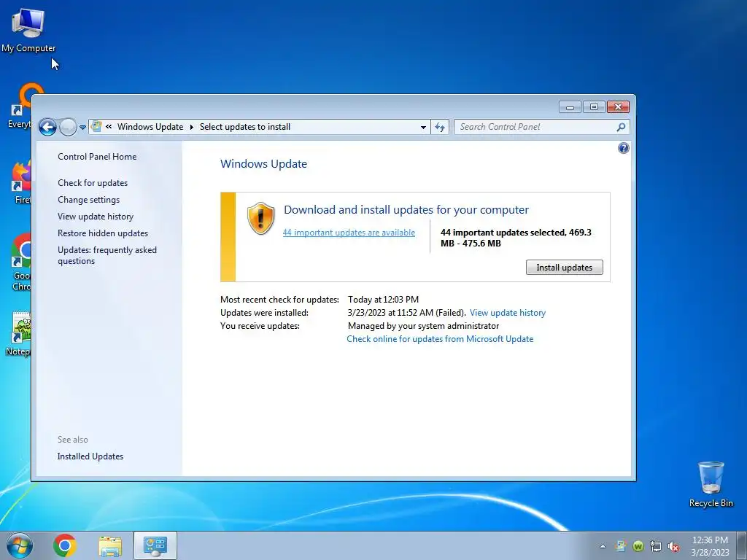Click Show desktop strip at taskbar end
Viewport: 747px width, 560px height.
coord(742,545)
